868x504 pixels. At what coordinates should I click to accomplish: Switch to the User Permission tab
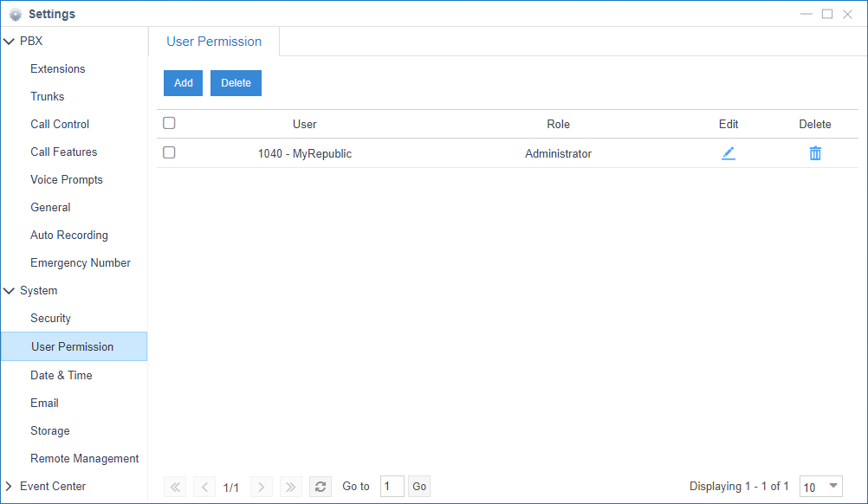point(213,41)
